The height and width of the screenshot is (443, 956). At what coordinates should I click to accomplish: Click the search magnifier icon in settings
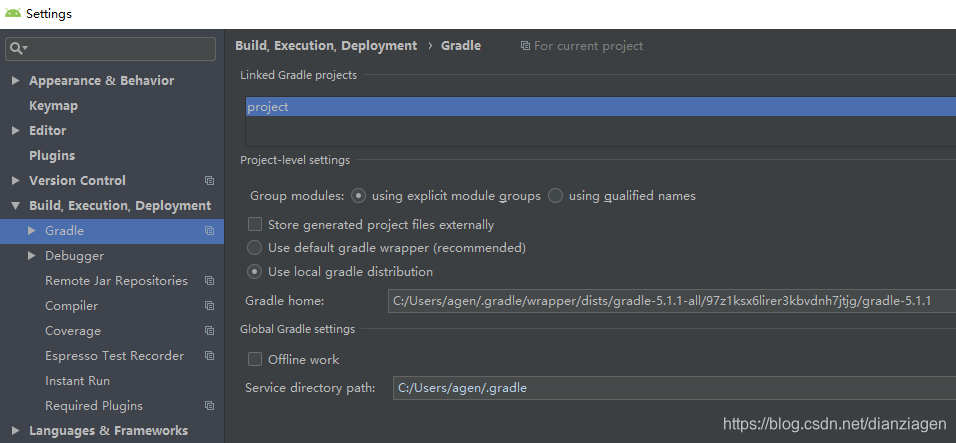click(x=18, y=49)
